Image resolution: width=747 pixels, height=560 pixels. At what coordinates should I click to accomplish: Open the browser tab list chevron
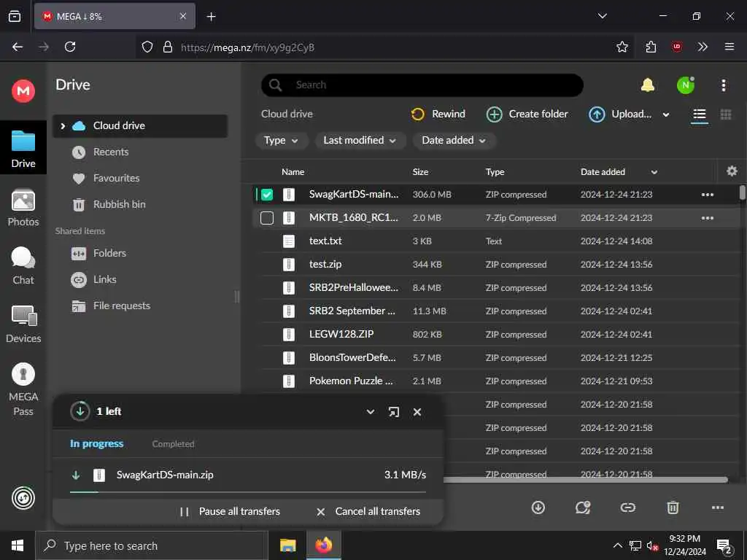coord(602,16)
